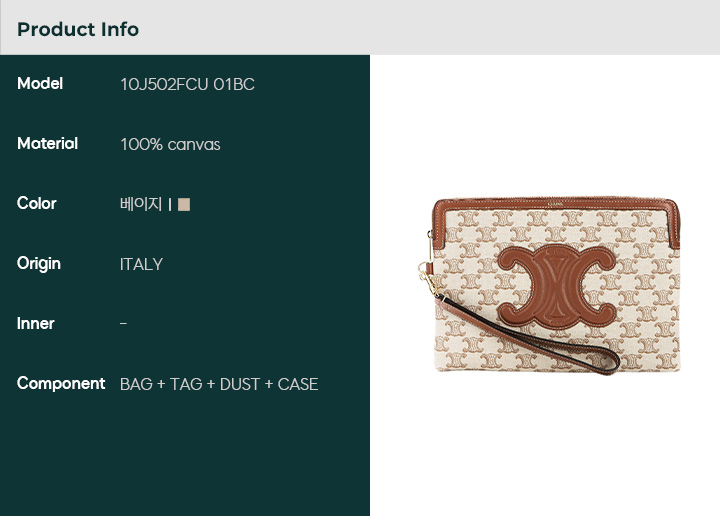Click the Color label

tap(37, 203)
